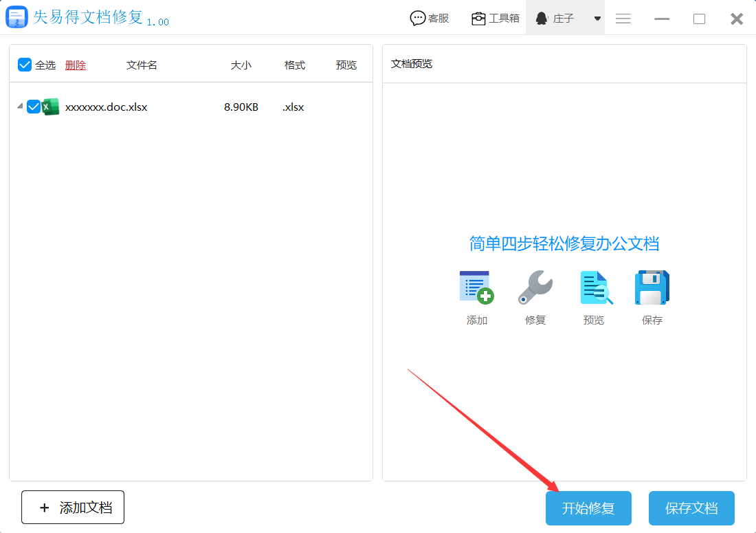Open customer service chat (客服)
Viewport: 756px width, 533px height.
[x=429, y=19]
